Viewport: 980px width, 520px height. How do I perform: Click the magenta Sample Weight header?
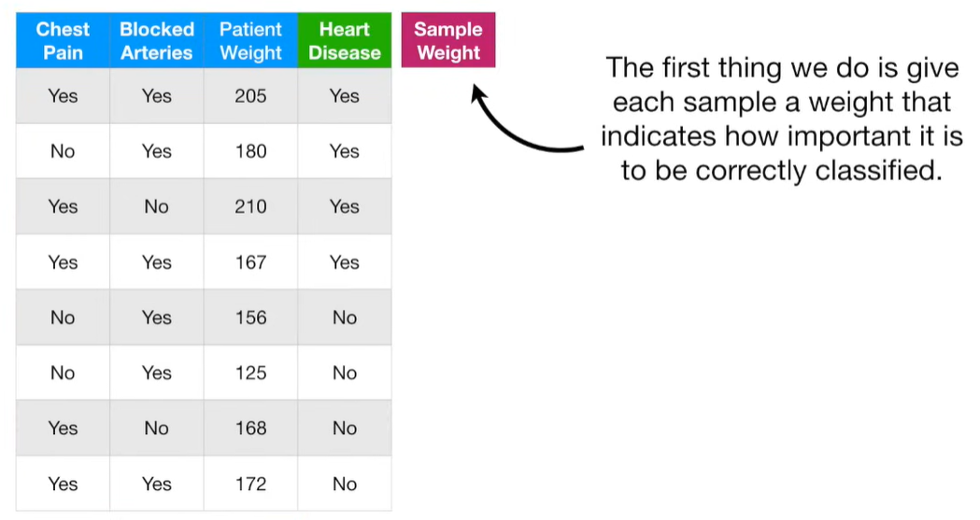[448, 41]
